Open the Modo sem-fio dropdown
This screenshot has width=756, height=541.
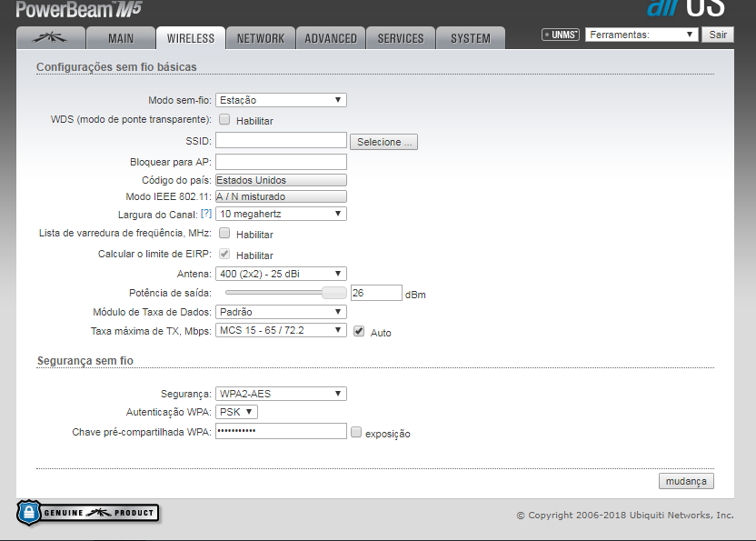click(x=281, y=100)
